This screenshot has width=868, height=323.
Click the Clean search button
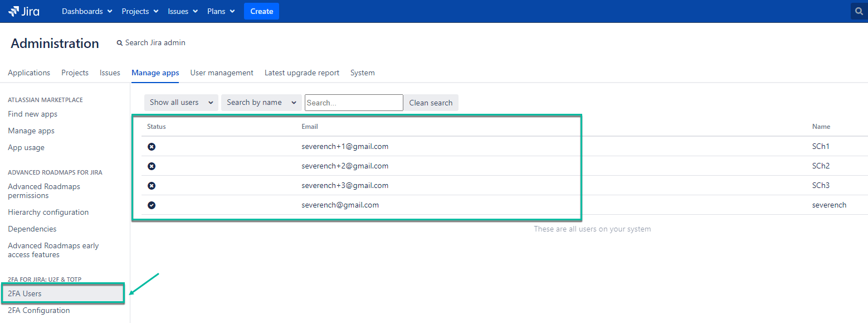tap(431, 103)
